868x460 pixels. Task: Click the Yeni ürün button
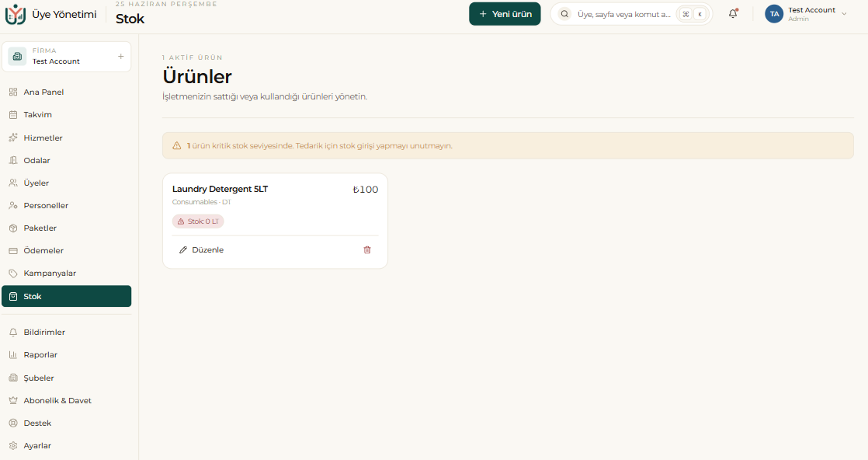coord(505,14)
